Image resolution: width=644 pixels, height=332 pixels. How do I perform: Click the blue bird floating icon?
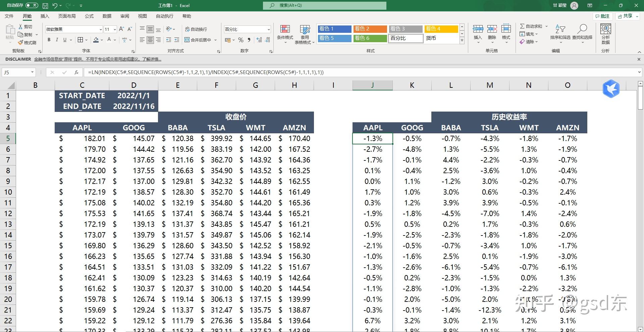[x=611, y=89]
